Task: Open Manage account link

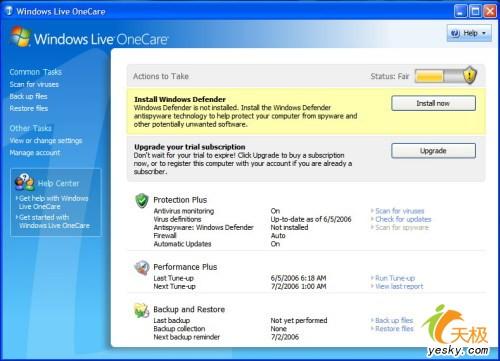Action: coord(35,153)
